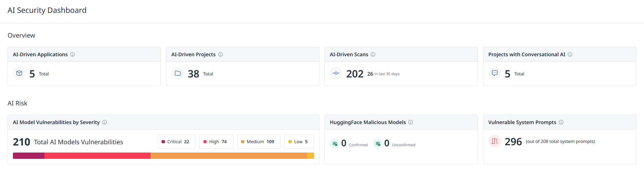This screenshot has height=176, width=644.
Task: Choose the Low 5 severity chip
Action: pos(299,142)
